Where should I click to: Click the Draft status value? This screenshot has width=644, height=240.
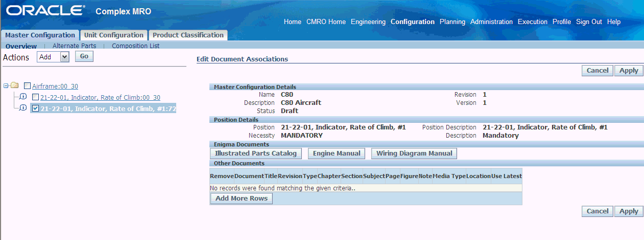290,111
